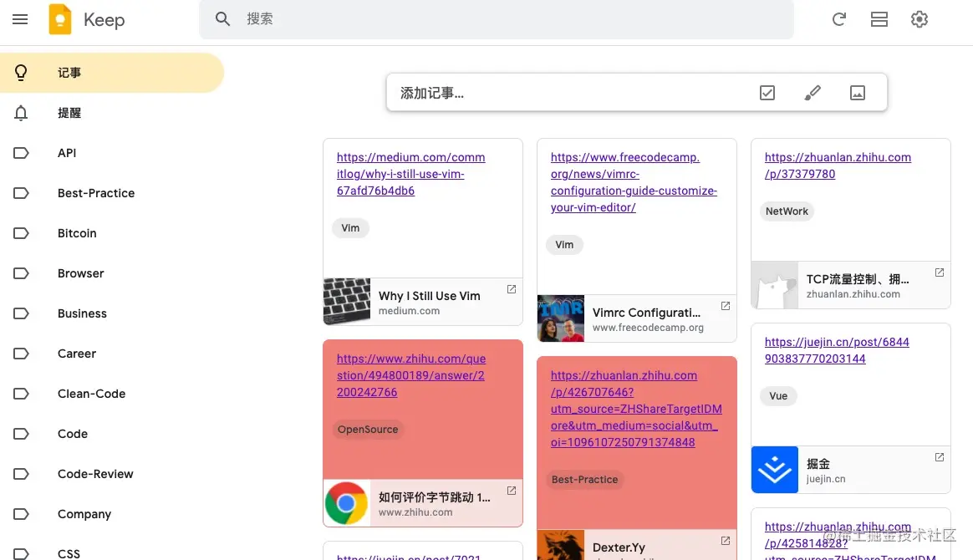Click the keyboard thumbnail of Why I Still Use Vim
The width and height of the screenshot is (973, 560).
pyautogui.click(x=347, y=302)
